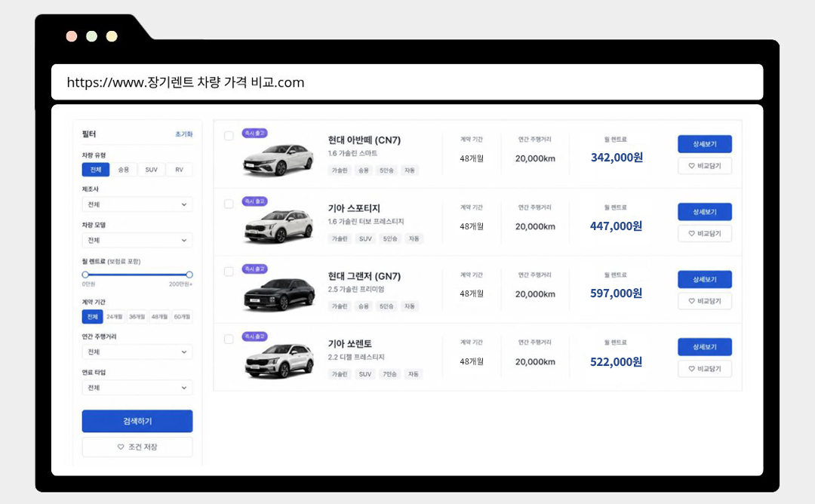Open 상세보기 for 현대 아반떼 (CN7)
The width and height of the screenshot is (815, 504).
pyautogui.click(x=704, y=144)
